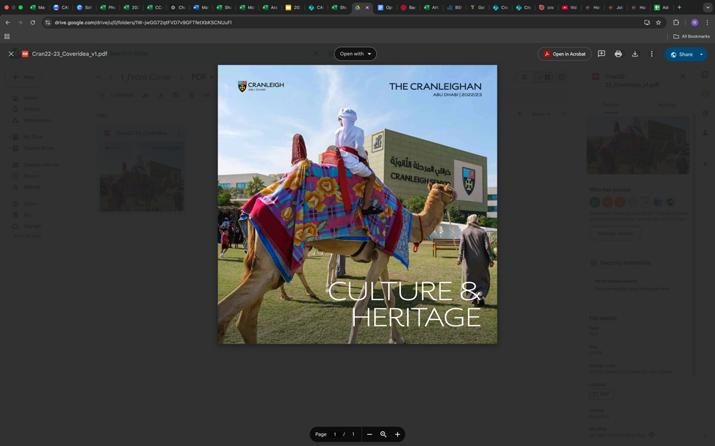Image resolution: width=715 pixels, height=446 pixels.
Task: Switch to the 'Sci' browser tab
Action: pos(84,8)
